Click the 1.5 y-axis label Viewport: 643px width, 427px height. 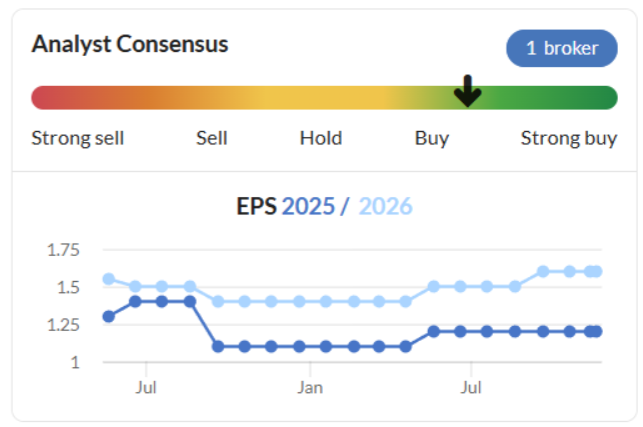tap(68, 288)
